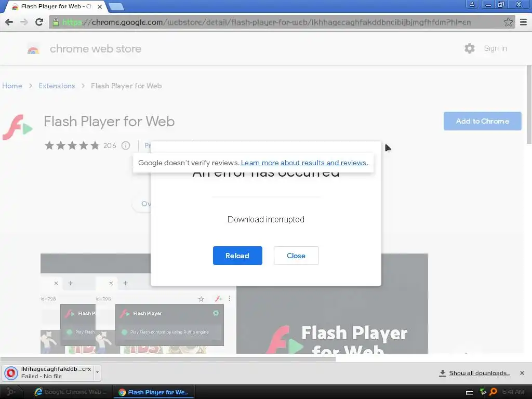Image resolution: width=532 pixels, height=399 pixels.
Task: Reload the page with the refresh icon
Action: click(x=39, y=22)
